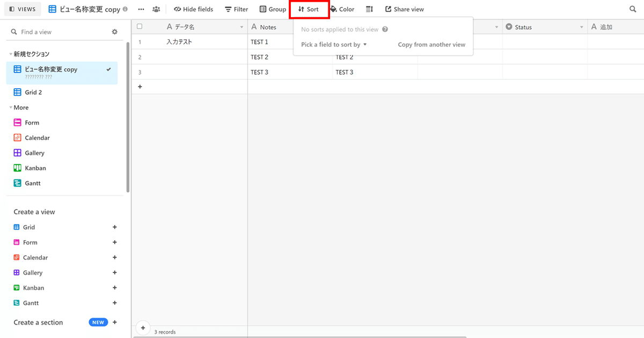Click the Grid label under Create a view
This screenshot has width=644, height=338.
[x=29, y=227]
